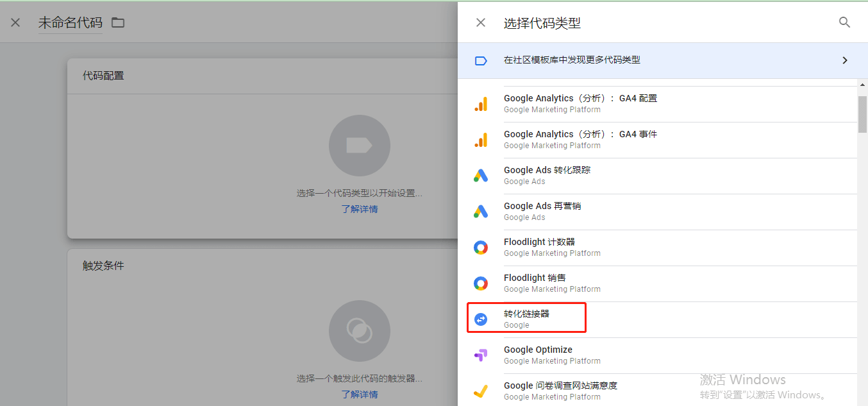
Task: Click 了解详情 link under 触发条件
Action: coord(359,394)
